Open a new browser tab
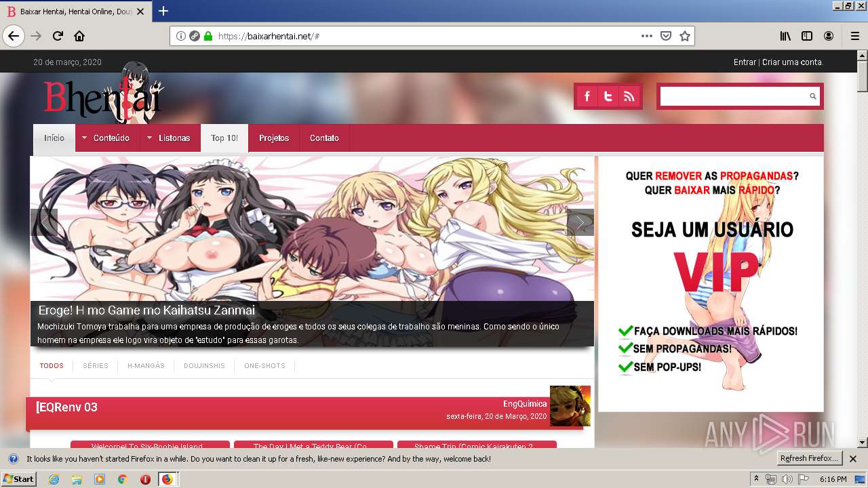Image resolution: width=868 pixels, height=488 pixels. (x=163, y=11)
